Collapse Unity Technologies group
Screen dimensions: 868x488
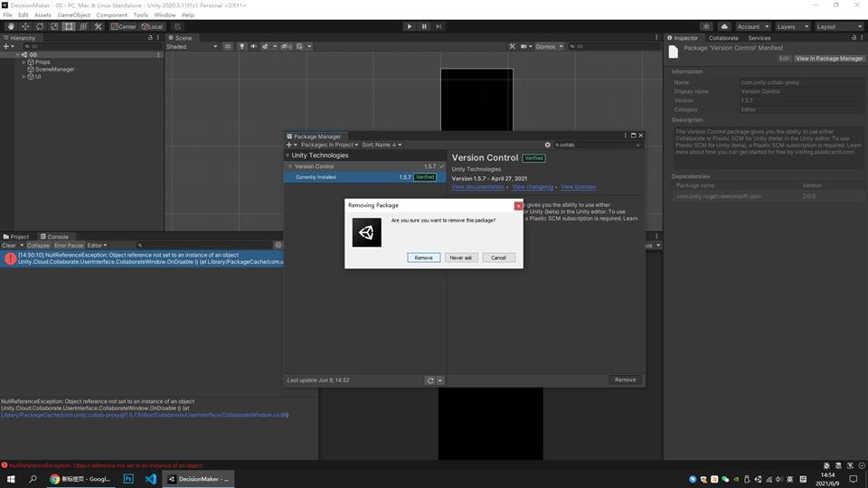click(288, 155)
